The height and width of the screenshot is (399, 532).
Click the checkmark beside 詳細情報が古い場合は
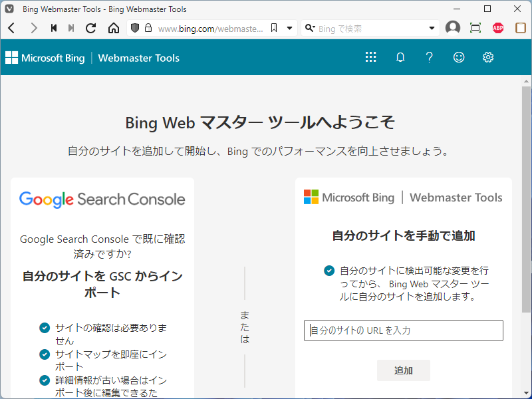[x=45, y=380]
